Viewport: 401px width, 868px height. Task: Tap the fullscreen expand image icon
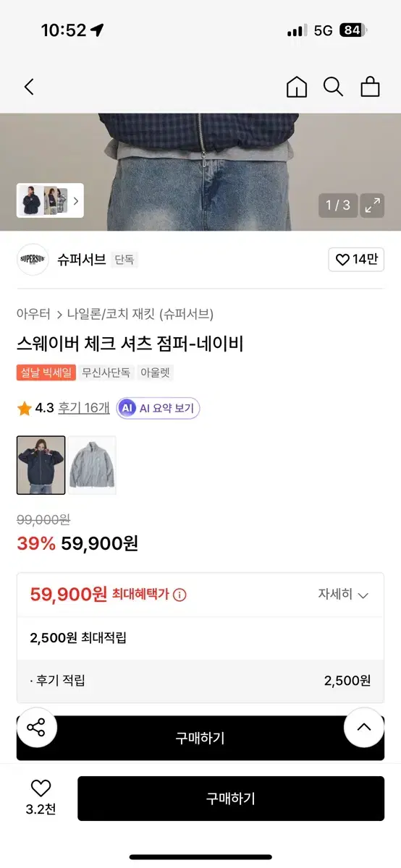373,205
